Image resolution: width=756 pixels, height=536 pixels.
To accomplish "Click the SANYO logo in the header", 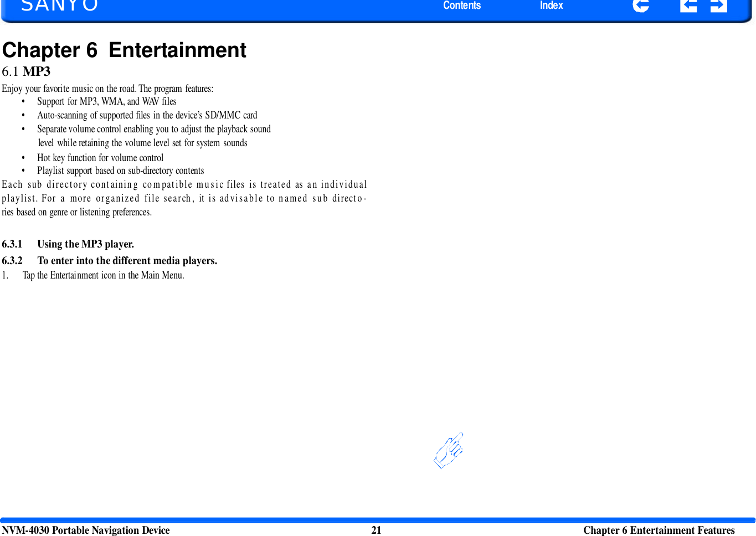I will [x=59, y=6].
